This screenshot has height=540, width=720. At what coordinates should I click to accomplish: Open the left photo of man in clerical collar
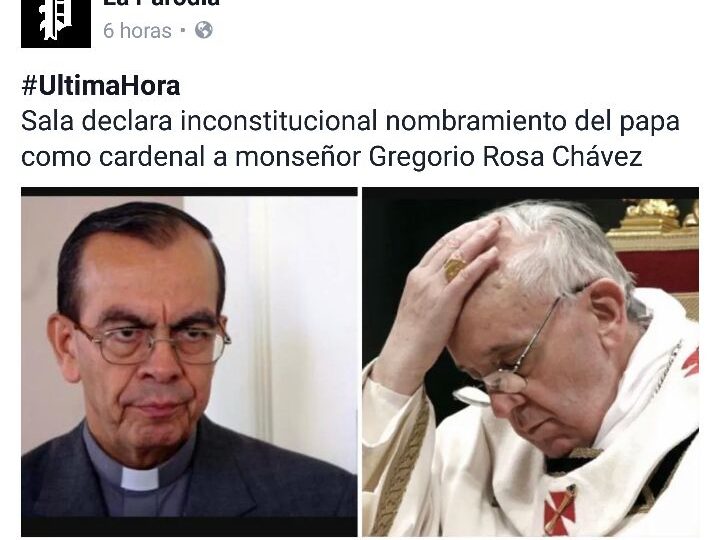pyautogui.click(x=189, y=362)
